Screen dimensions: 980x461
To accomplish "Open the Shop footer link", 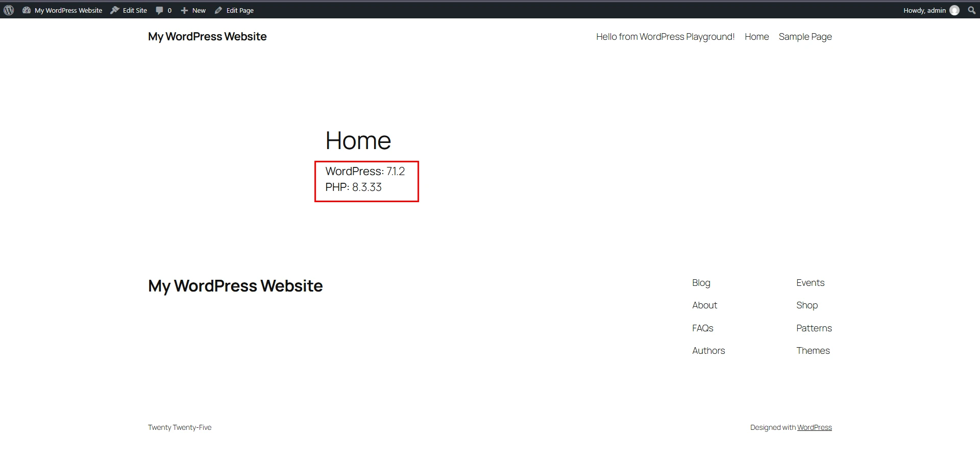I will tap(807, 305).
